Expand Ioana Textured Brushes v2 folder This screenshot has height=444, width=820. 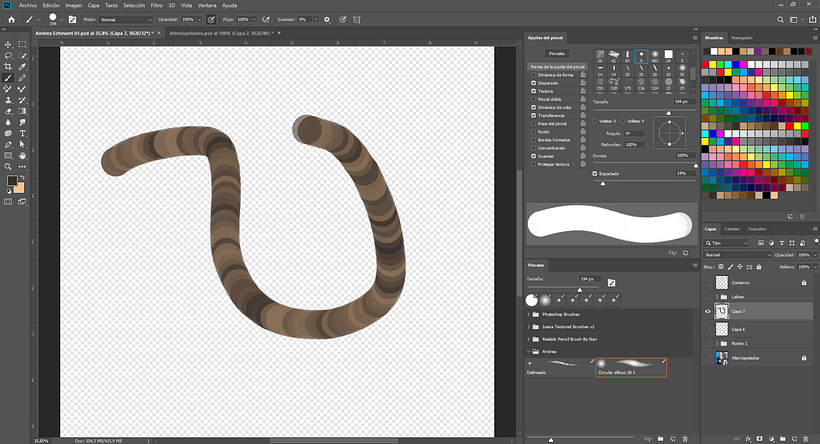tap(529, 326)
